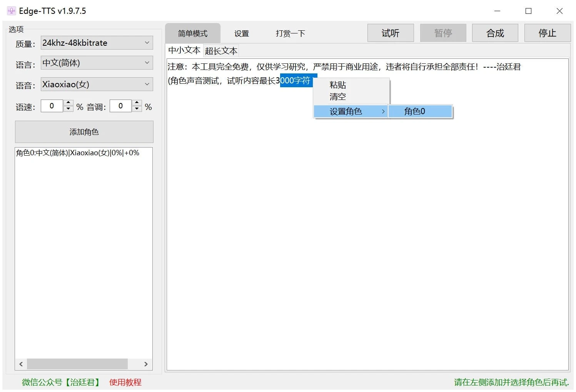Increase speech rate with the up arrow
The width and height of the screenshot is (576, 392).
[68, 103]
